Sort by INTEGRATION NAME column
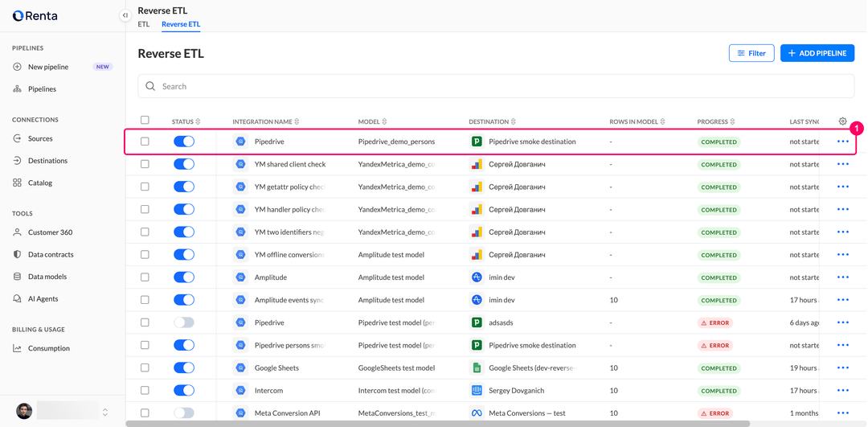868x427 pixels. [266, 121]
